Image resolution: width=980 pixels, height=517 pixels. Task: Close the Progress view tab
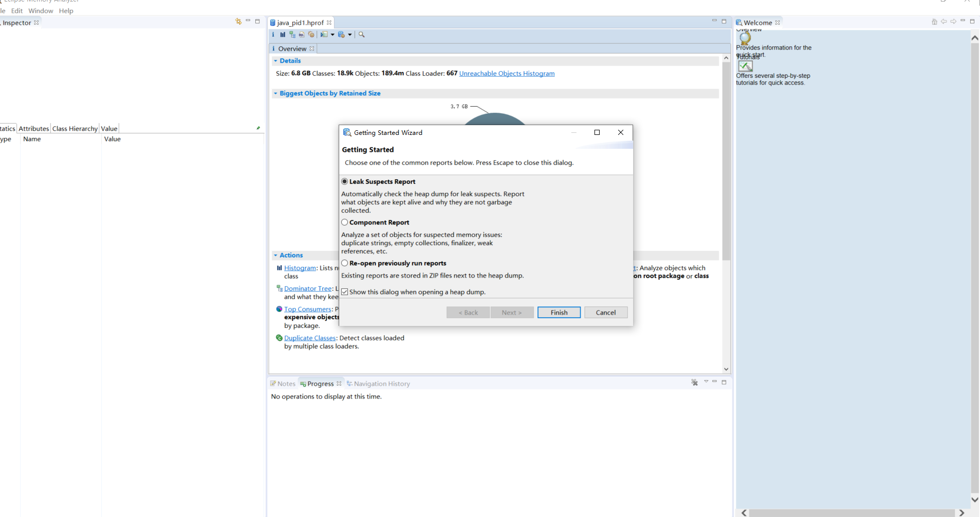pos(339,384)
